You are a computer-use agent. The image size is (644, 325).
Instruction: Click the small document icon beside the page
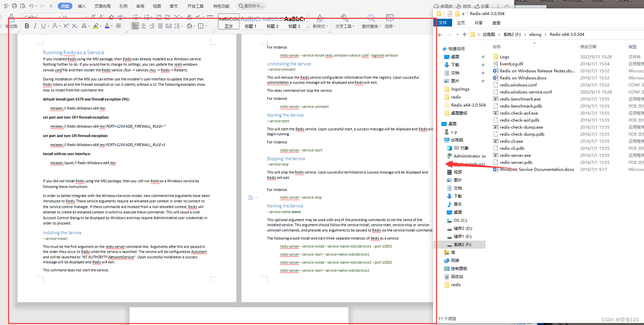pos(251,197)
